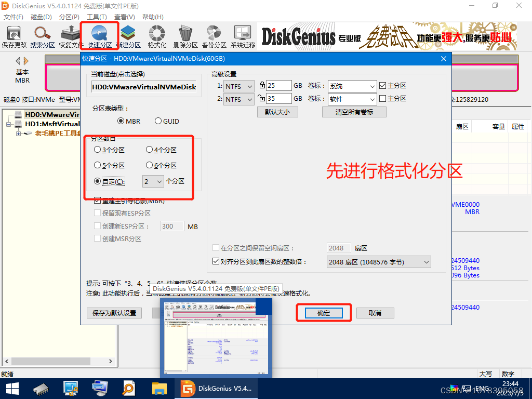This screenshot has width=532, height=399.
Task: Click Save as Default Settings (保存为默认设置)
Action: coord(114,313)
